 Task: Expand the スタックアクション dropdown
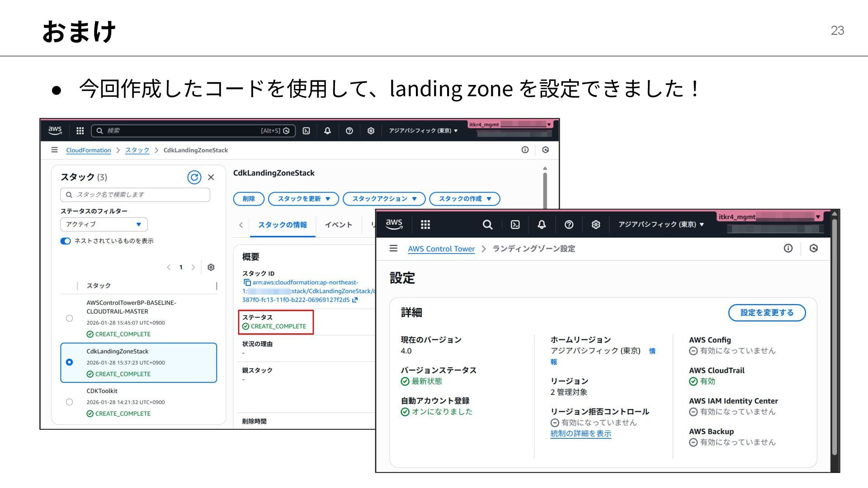(384, 199)
